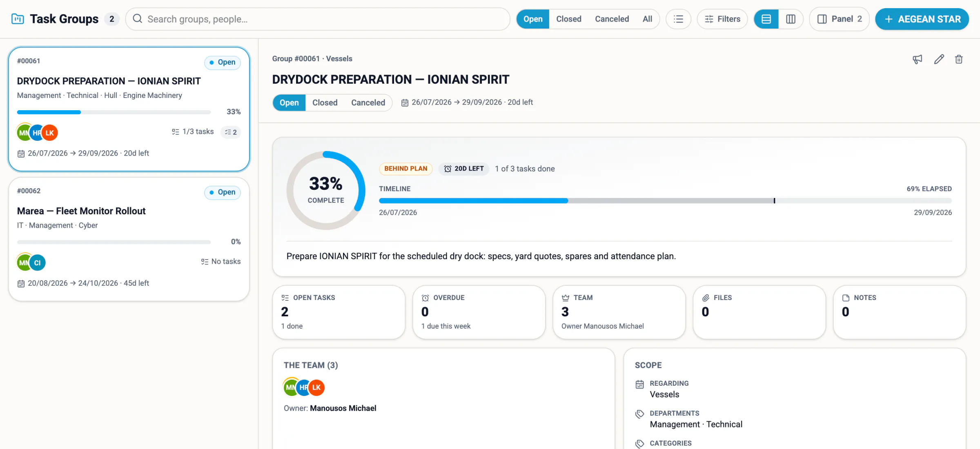Switch to column board view icon

coord(791,19)
